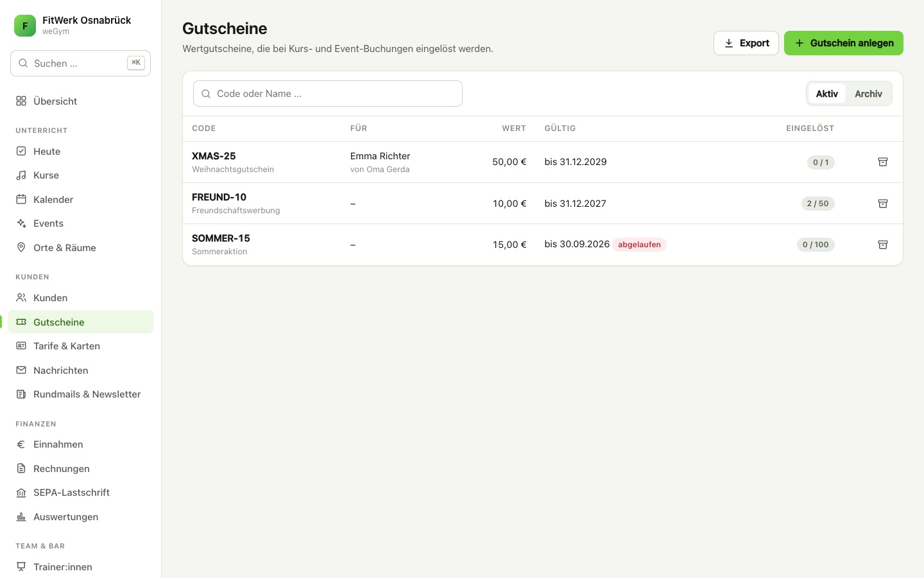
Task: Click the EINGELÖST column header
Action: tap(810, 128)
